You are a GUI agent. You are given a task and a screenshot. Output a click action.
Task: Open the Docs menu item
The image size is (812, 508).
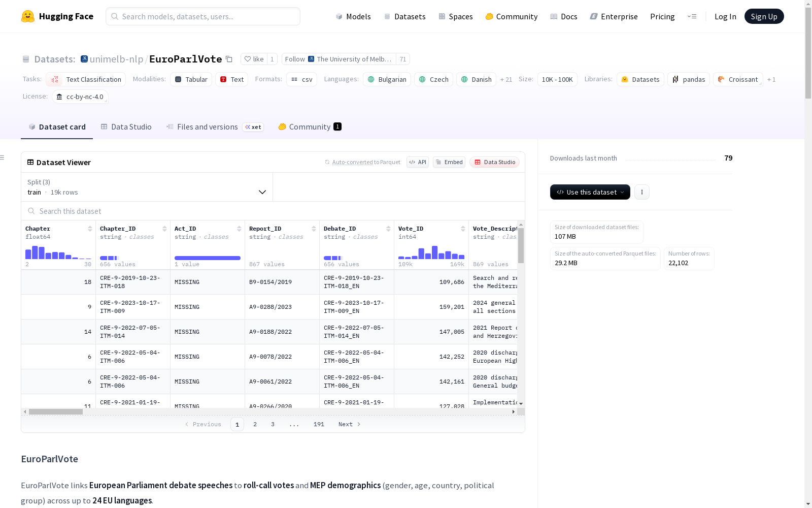coord(563,16)
